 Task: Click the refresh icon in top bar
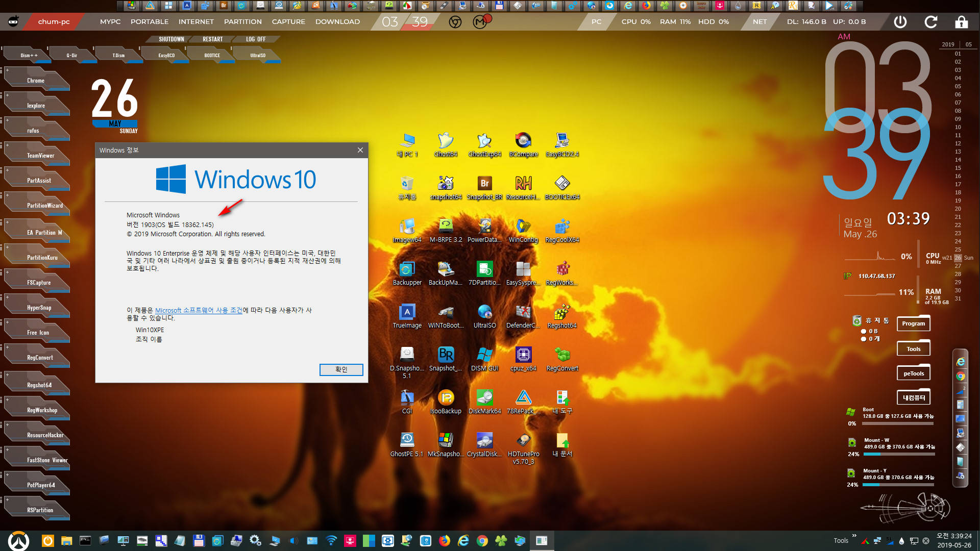pos(931,22)
